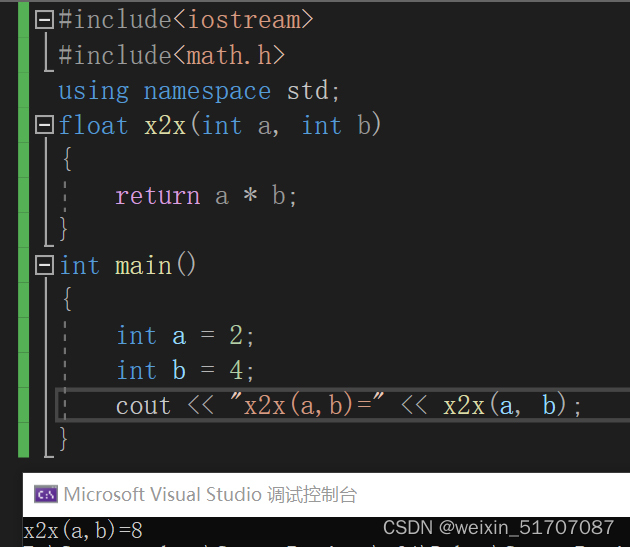630x547 pixels.
Task: Place cursor on '#include<math.h>' line
Action: tap(172, 55)
